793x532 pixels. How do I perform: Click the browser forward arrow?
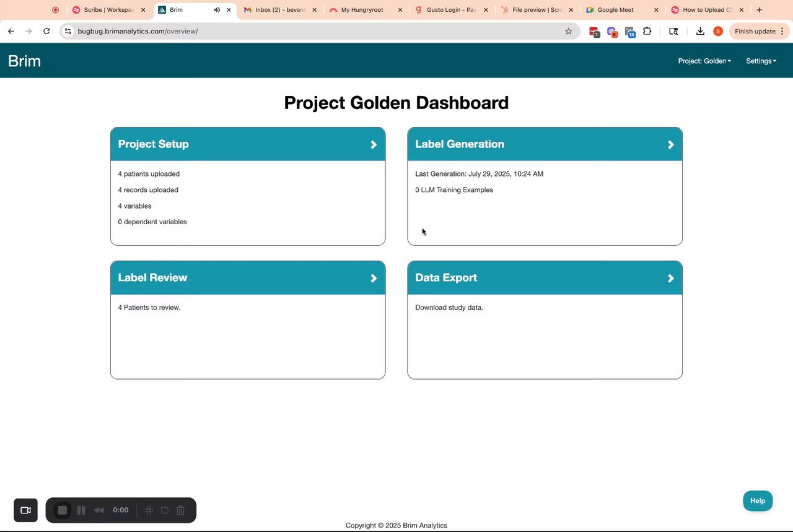click(x=28, y=31)
